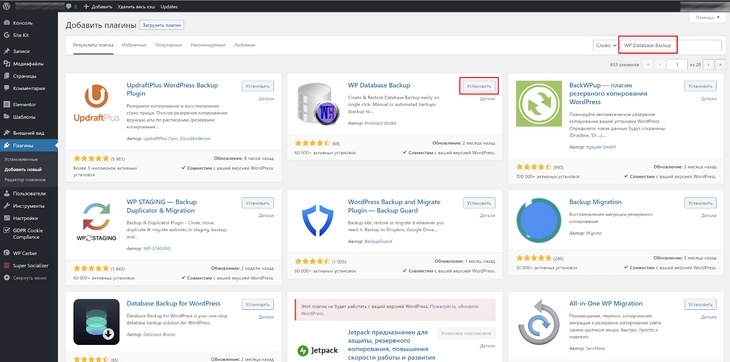The width and height of the screenshot is (730, 362).
Task: Click the WP STAGING plugin logo
Action: pos(96,221)
